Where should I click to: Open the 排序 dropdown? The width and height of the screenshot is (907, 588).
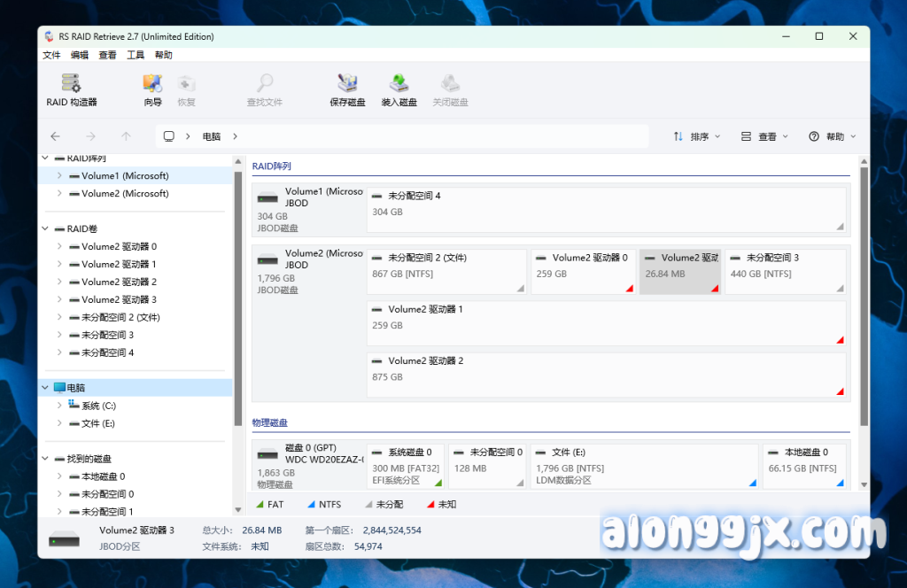[x=697, y=136]
